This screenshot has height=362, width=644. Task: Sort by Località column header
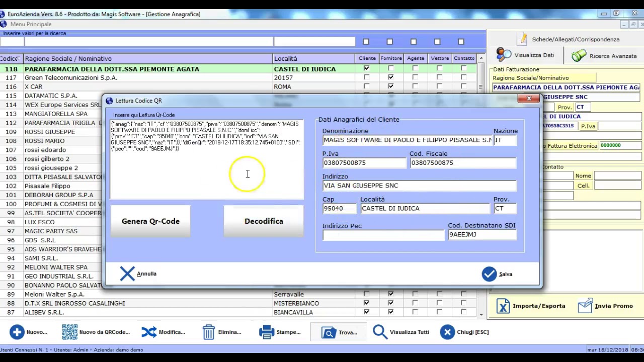coord(313,58)
